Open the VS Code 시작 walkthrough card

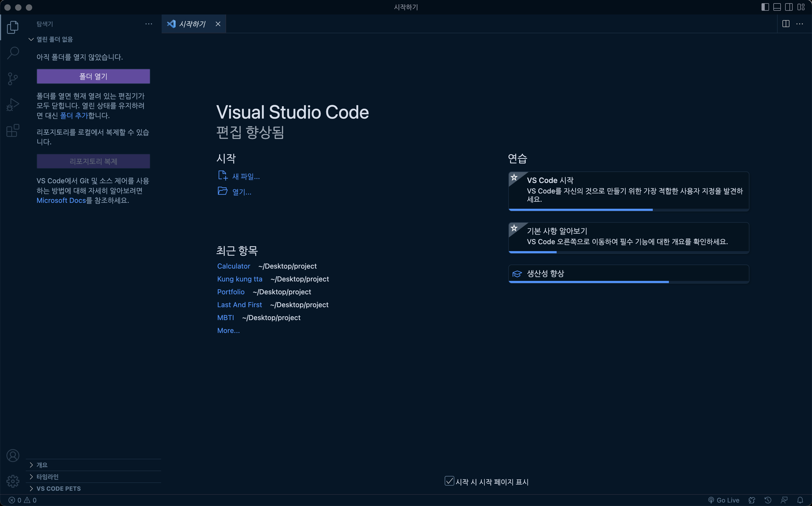pos(629,191)
